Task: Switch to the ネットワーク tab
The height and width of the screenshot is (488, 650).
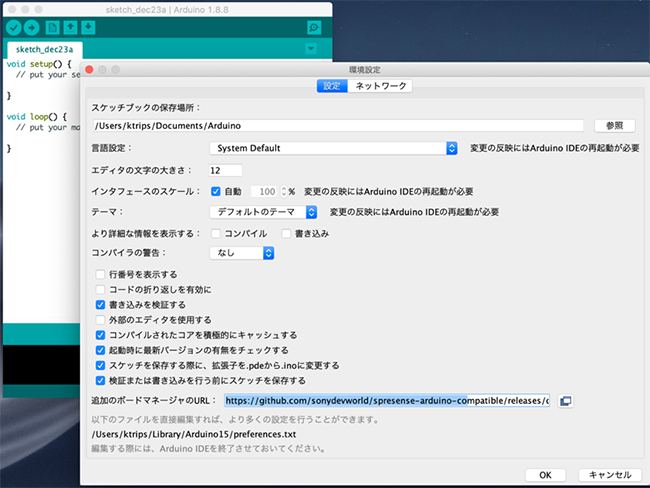Action: coord(380,86)
